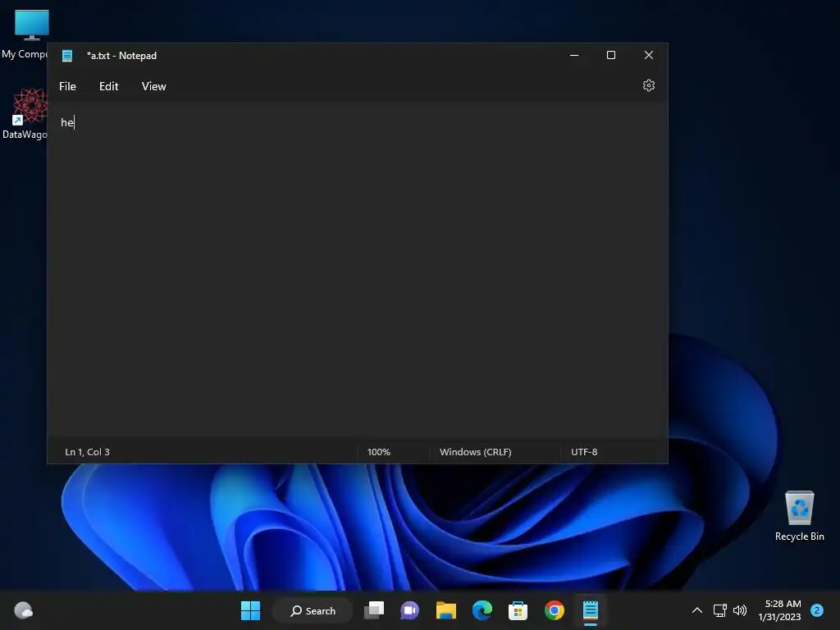The width and height of the screenshot is (840, 630).
Task: Launch Google Chrome from taskbar
Action: (554, 610)
